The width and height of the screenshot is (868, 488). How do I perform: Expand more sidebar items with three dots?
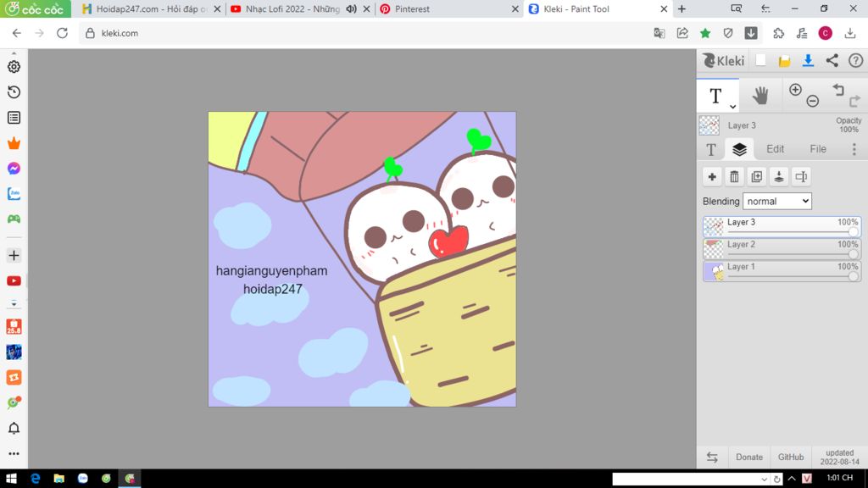pos(14,454)
